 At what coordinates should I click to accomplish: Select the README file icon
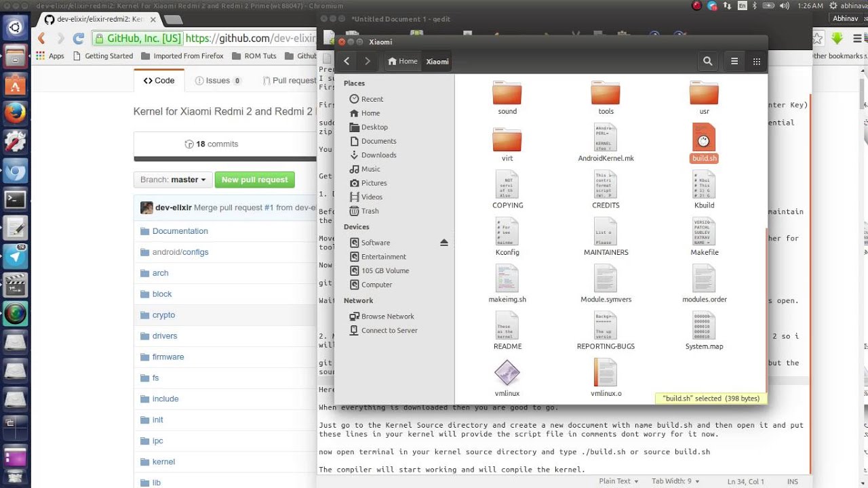click(x=507, y=325)
